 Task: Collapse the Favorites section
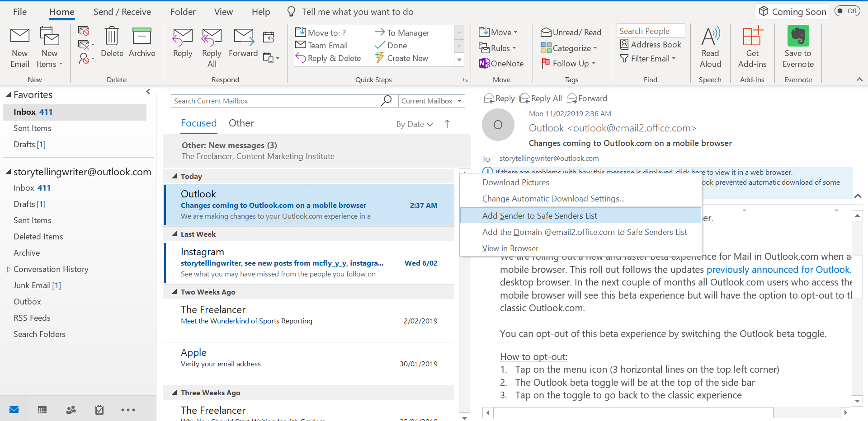coord(8,95)
